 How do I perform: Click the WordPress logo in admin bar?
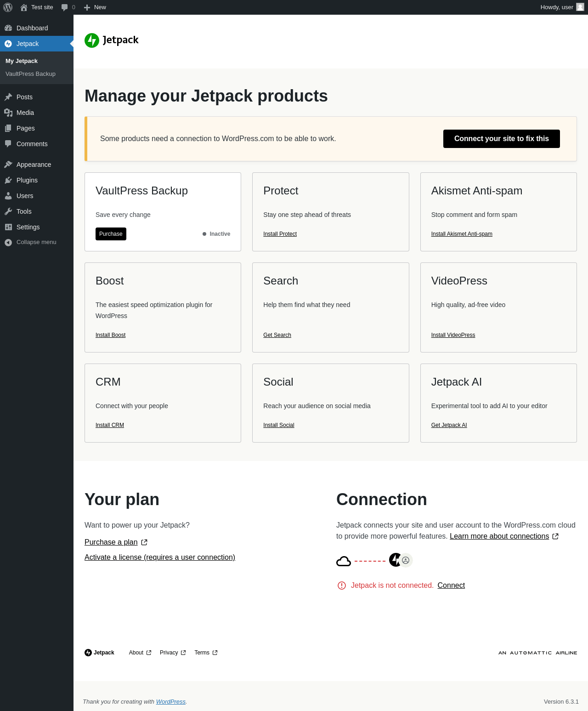[8, 7]
